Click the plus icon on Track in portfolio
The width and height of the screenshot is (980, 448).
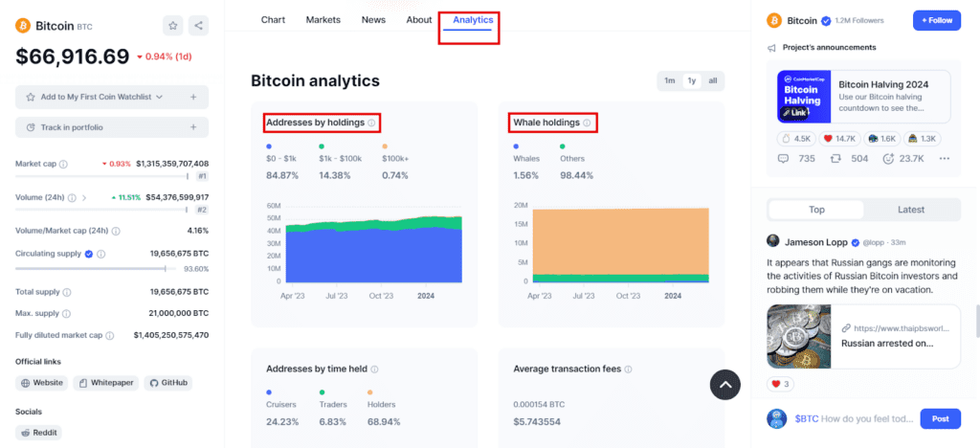pyautogui.click(x=193, y=127)
